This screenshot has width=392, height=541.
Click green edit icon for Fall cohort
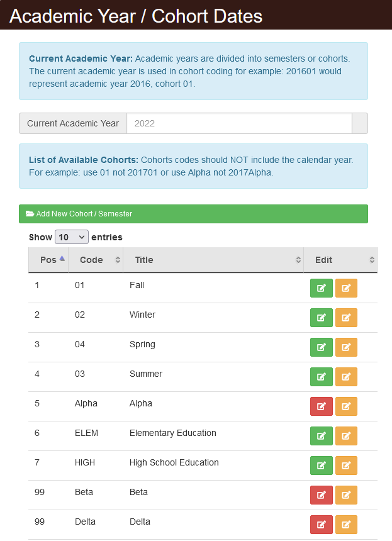(322, 288)
